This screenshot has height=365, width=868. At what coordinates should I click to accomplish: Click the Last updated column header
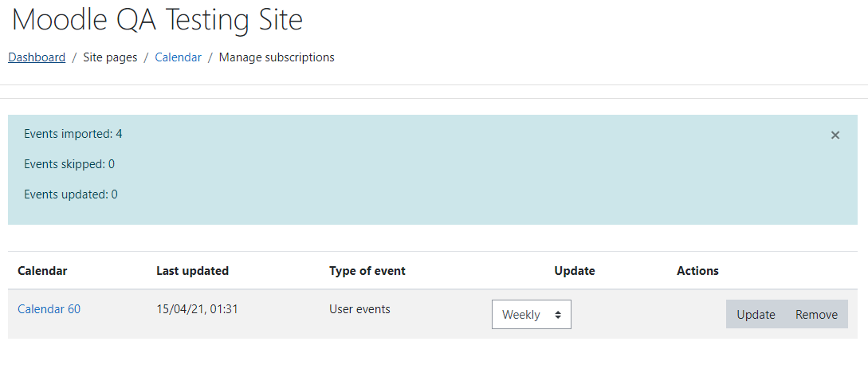193,271
